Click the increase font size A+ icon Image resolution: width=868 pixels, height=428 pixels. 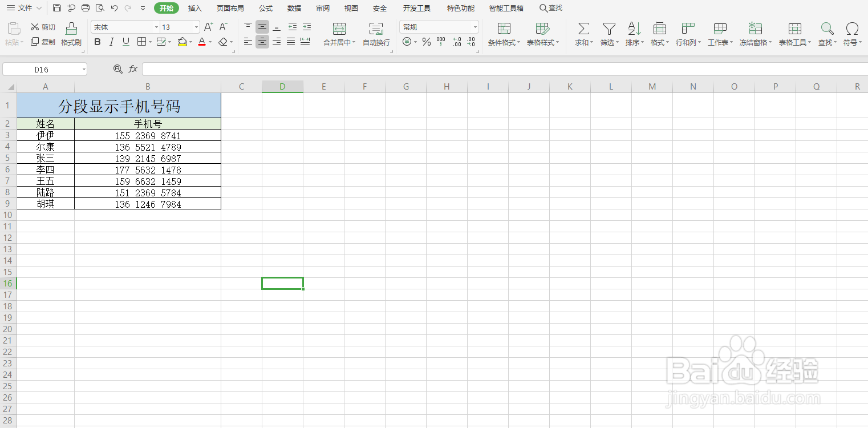point(209,27)
